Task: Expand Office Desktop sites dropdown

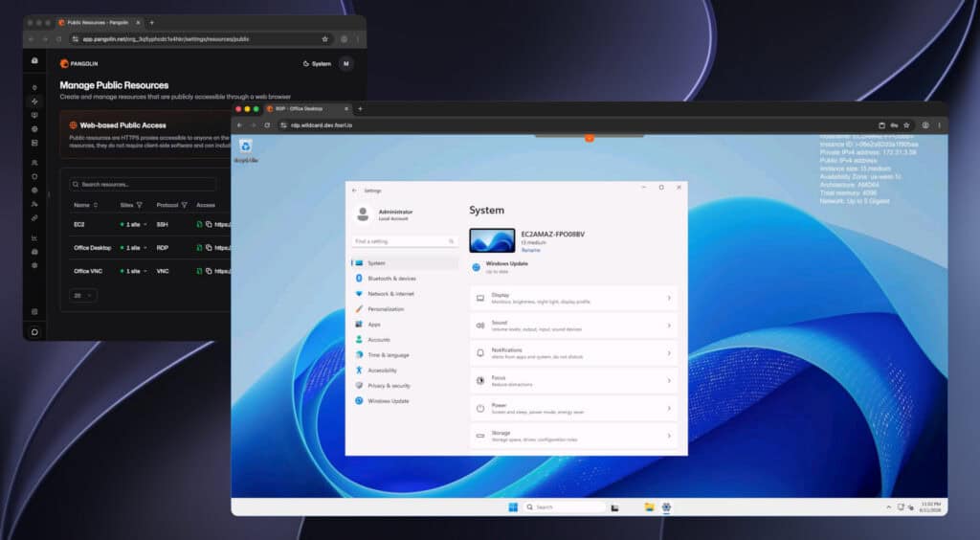Action: click(x=134, y=248)
